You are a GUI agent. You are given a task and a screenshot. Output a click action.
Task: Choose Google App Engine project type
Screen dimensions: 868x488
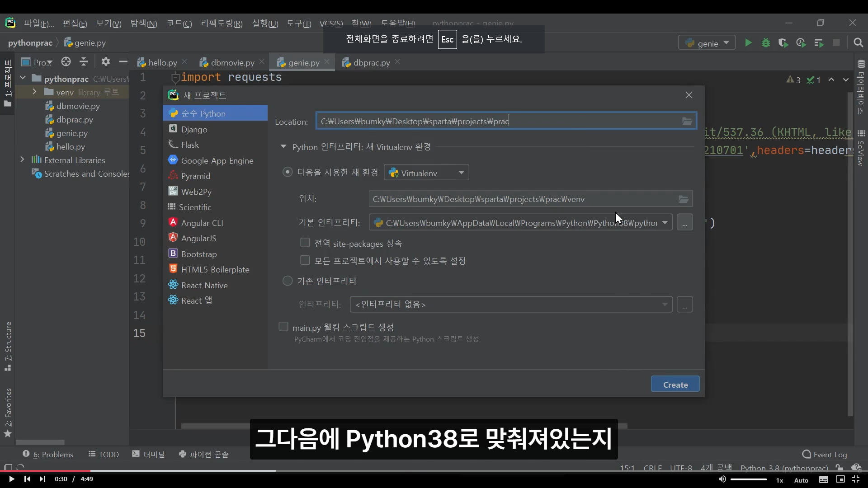coord(215,160)
